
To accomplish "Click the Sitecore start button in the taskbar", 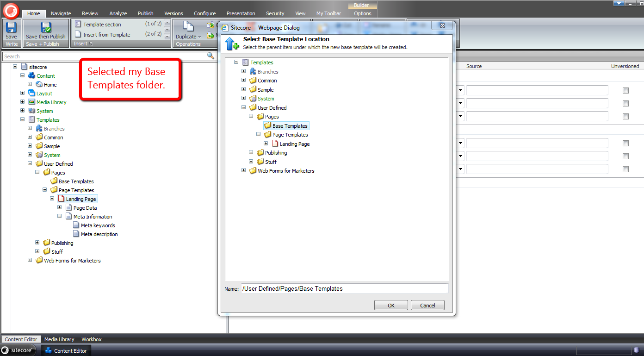I will [x=19, y=350].
